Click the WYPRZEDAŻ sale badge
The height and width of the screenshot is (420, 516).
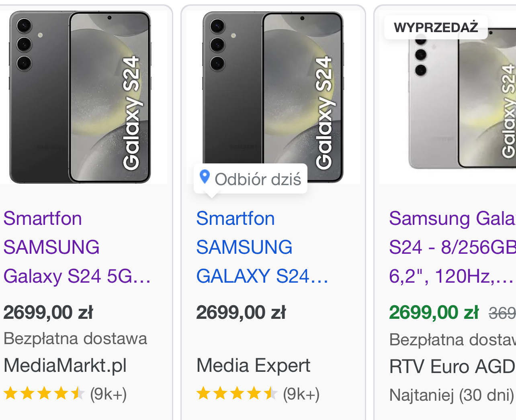[436, 27]
